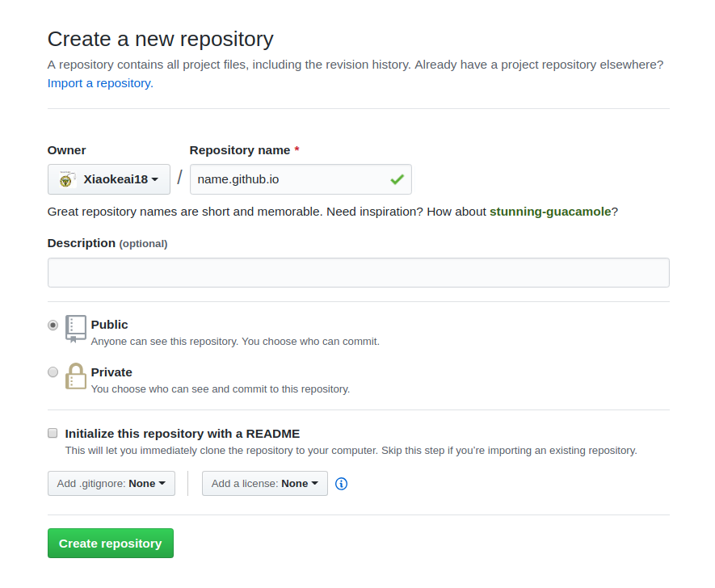Select the Private radio button
This screenshot has width=715, height=588.
pyautogui.click(x=53, y=372)
